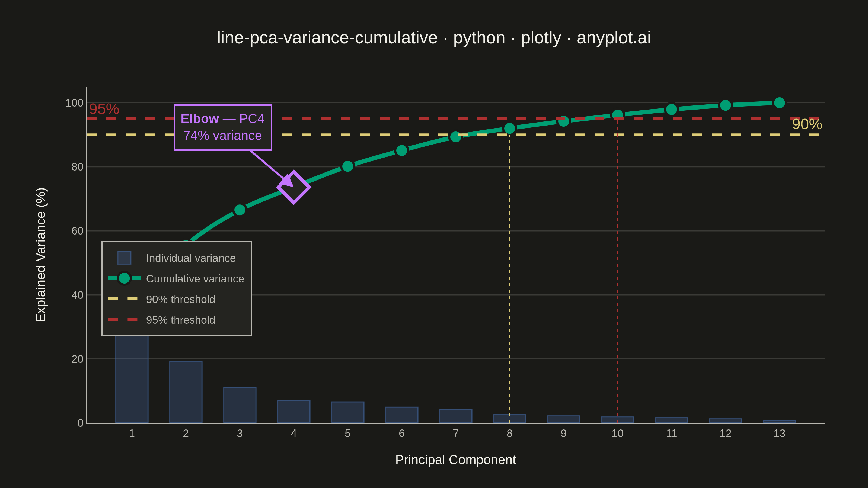Click the green data point at component 5
868x488 pixels.
[x=347, y=166]
